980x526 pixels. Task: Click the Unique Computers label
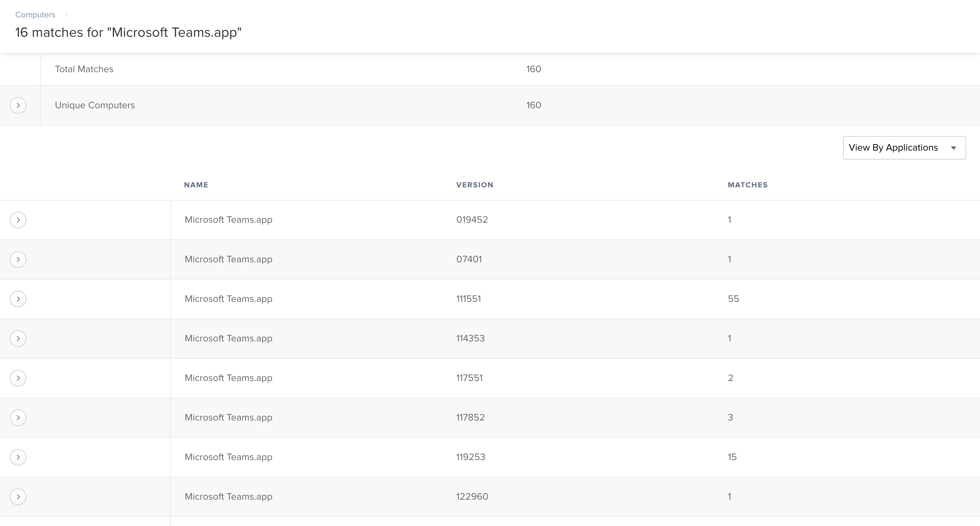95,105
